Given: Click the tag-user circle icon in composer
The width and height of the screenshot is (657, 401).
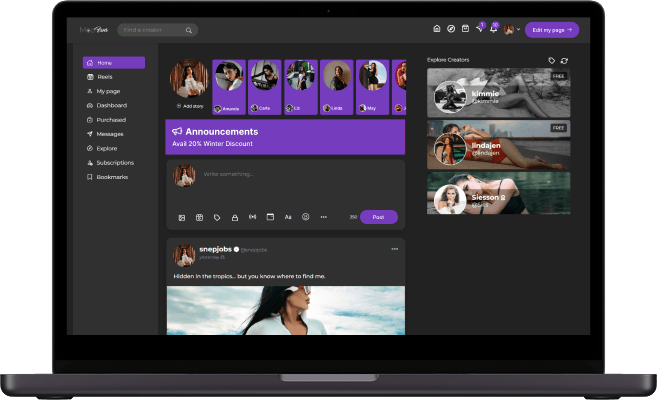Looking at the screenshot, I should (305, 217).
